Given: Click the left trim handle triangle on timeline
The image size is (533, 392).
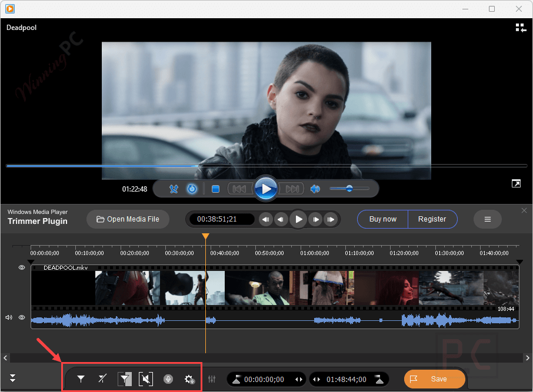Looking at the screenshot, I should [31, 262].
